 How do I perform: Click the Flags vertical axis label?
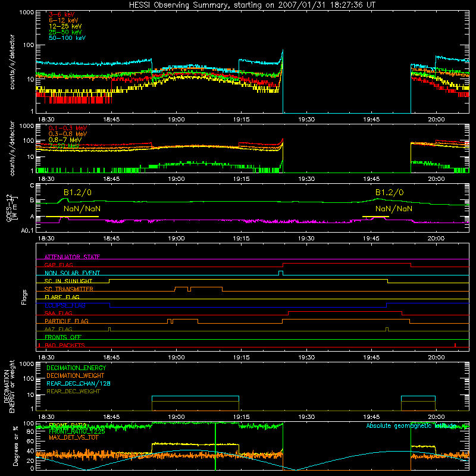24,297
